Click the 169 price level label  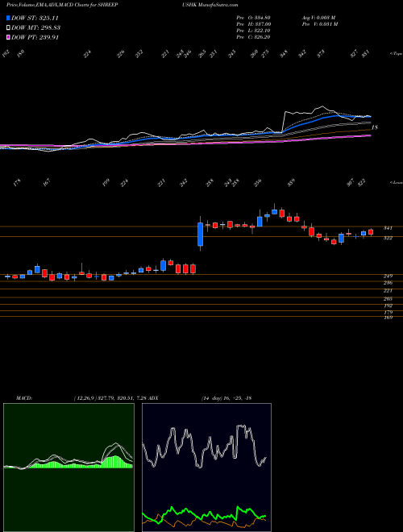point(388,318)
